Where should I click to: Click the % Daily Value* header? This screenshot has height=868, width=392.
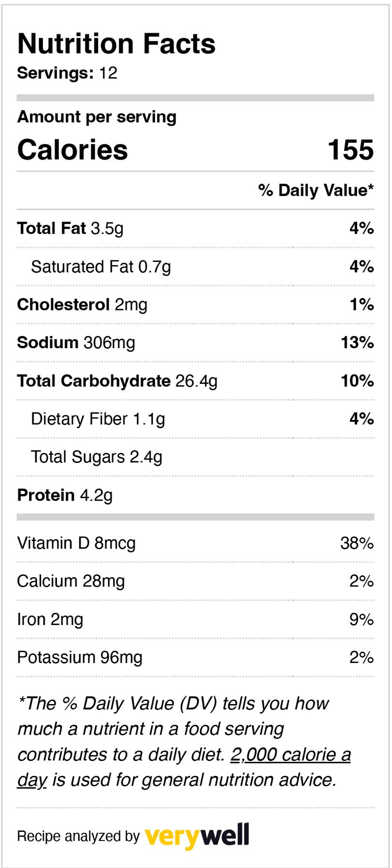click(x=316, y=190)
